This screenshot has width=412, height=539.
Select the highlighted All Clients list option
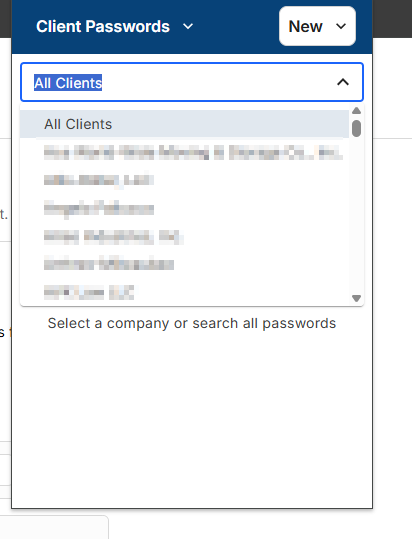(184, 124)
